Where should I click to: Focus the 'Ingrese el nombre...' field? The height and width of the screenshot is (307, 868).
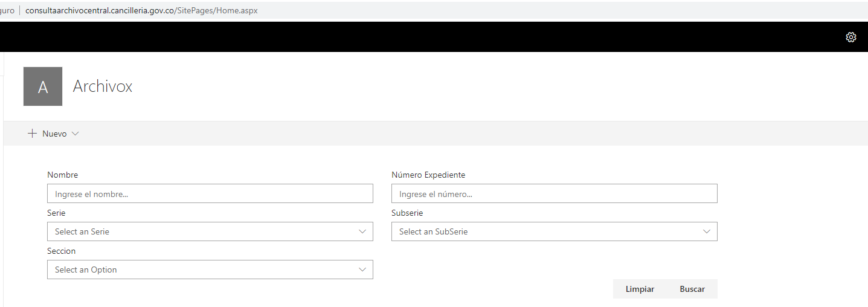pyautogui.click(x=210, y=194)
